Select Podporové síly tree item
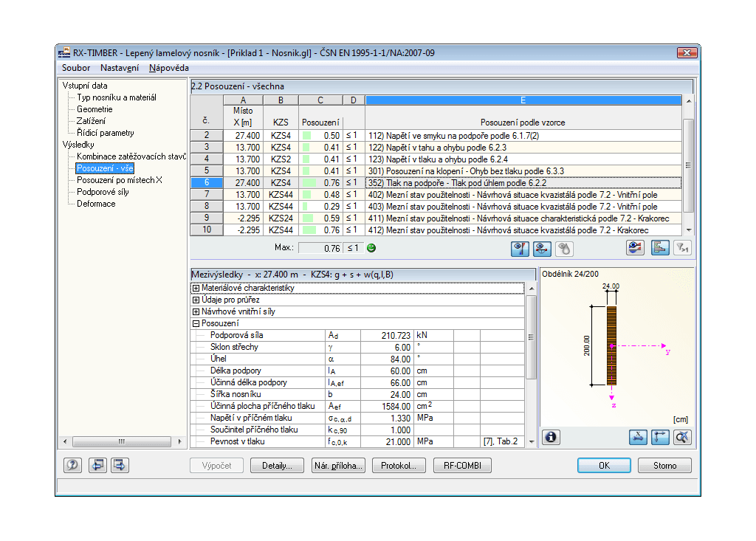Image resolution: width=756 pixels, height=541 pixels. (103, 192)
